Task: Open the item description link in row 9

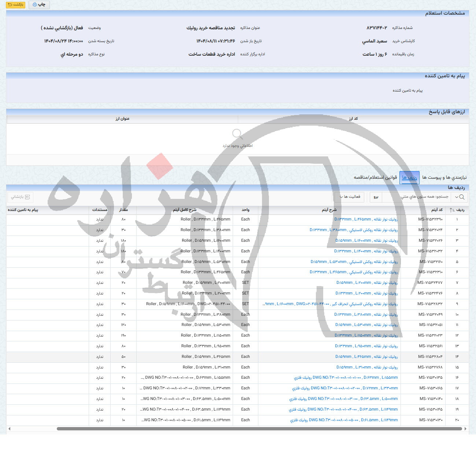Action: (x=330, y=304)
